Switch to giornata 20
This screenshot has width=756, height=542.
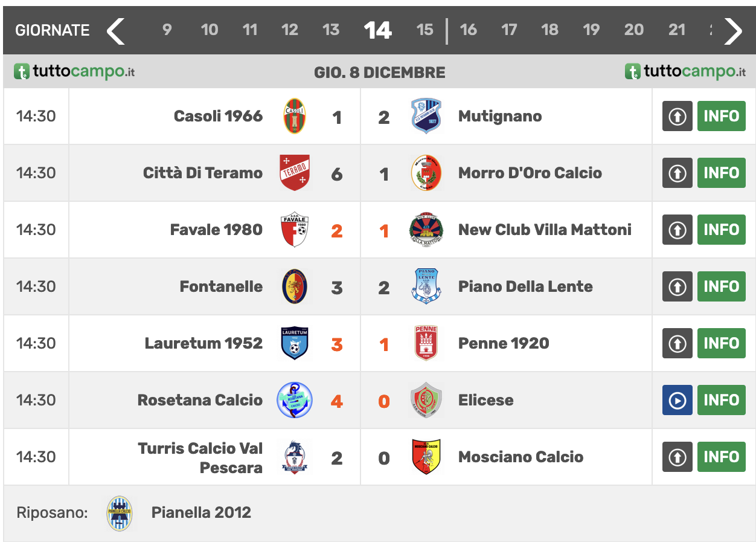634,30
